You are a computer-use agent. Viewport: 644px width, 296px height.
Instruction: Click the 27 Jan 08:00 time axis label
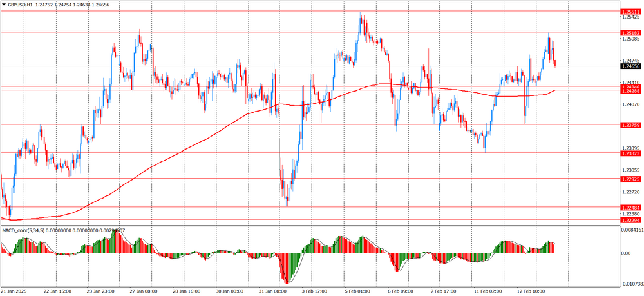click(x=144, y=291)
